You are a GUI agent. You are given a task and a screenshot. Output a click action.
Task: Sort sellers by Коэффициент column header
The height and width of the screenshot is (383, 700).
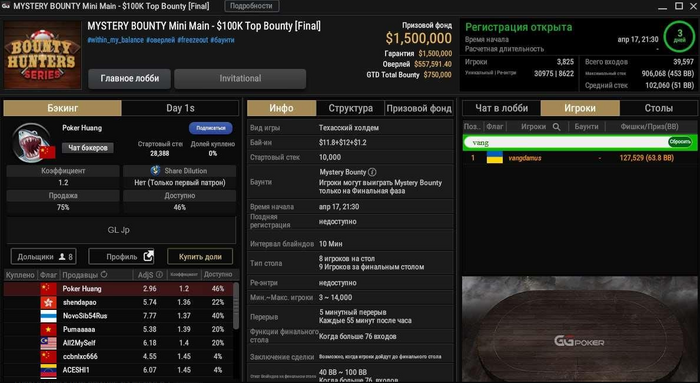[184, 275]
